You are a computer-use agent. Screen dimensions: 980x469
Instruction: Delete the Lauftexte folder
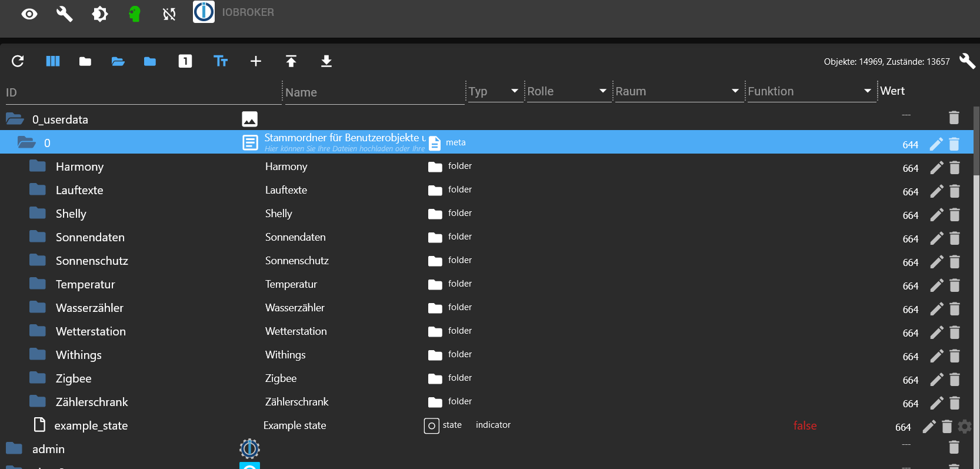(x=955, y=191)
